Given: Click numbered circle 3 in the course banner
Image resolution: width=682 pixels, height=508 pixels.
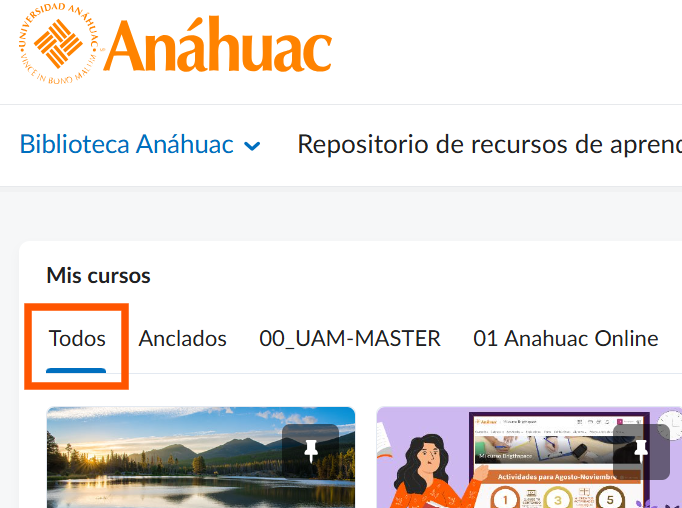Looking at the screenshot, I should [558, 498].
